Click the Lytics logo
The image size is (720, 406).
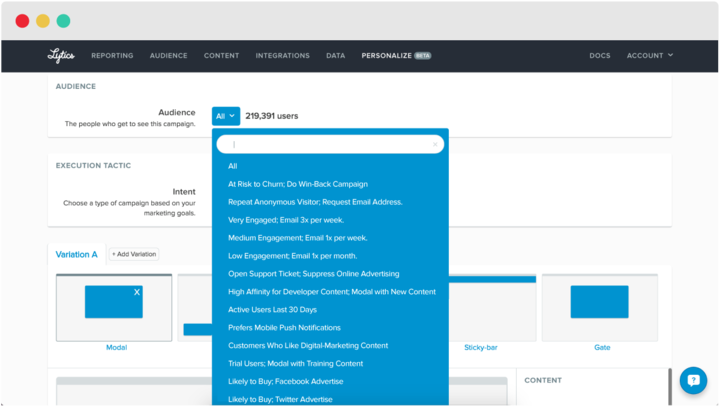coord(61,55)
